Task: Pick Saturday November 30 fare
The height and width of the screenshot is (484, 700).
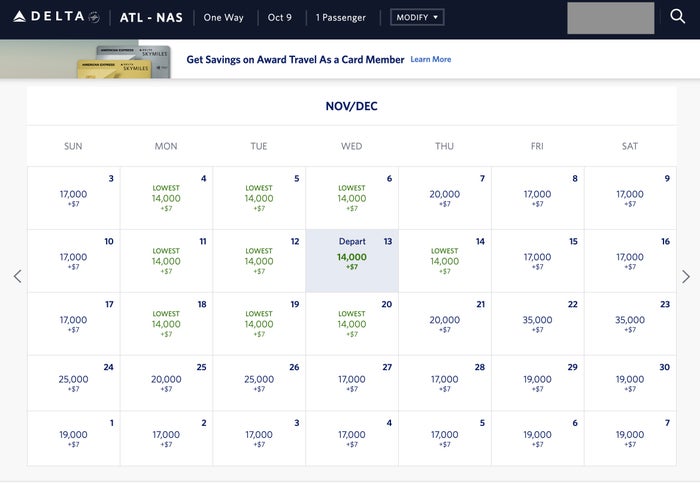Action: pos(630,383)
